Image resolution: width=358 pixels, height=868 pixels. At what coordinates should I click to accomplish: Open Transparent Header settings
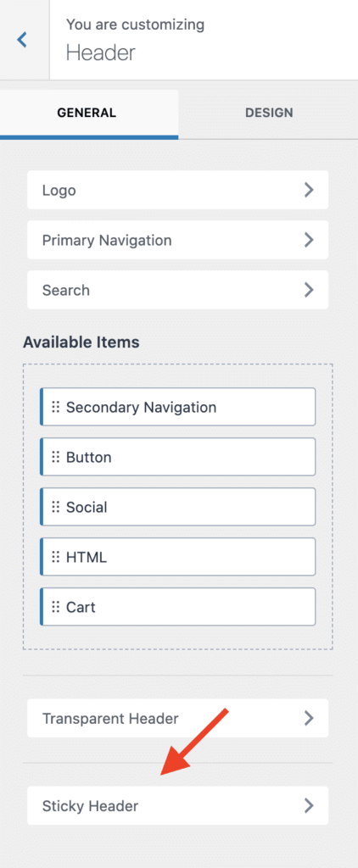178,719
